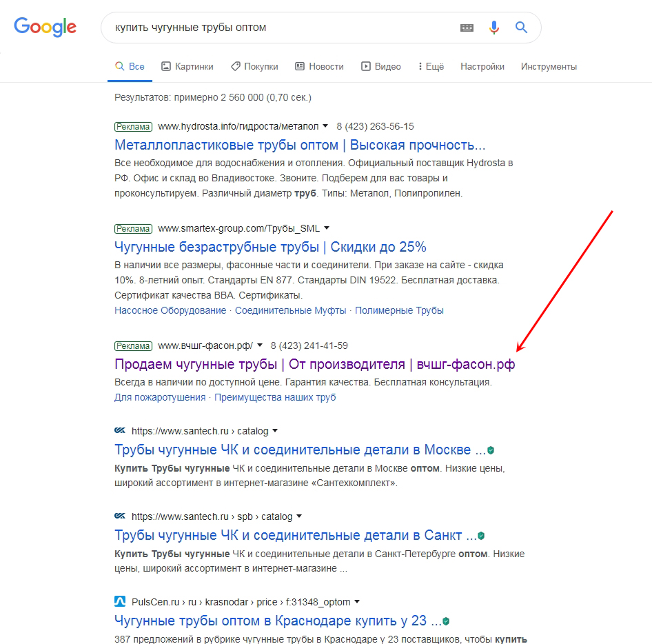Image resolution: width=652 pixels, height=644 pixels.
Task: Start voice search with microphone icon
Action: tap(493, 28)
